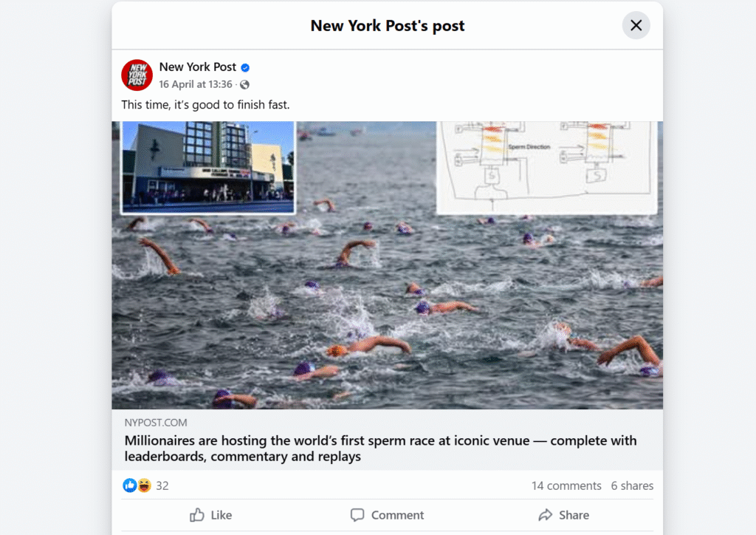Click the blue verified badge icon

coord(245,67)
